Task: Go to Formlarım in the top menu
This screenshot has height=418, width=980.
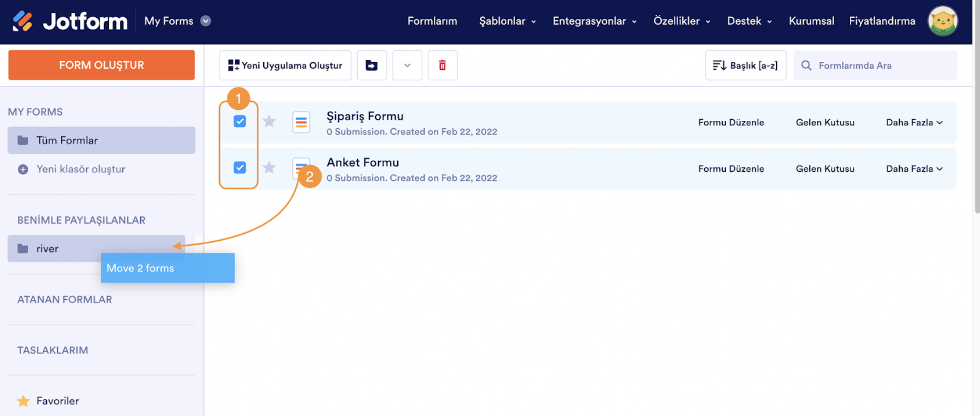Action: point(432,21)
